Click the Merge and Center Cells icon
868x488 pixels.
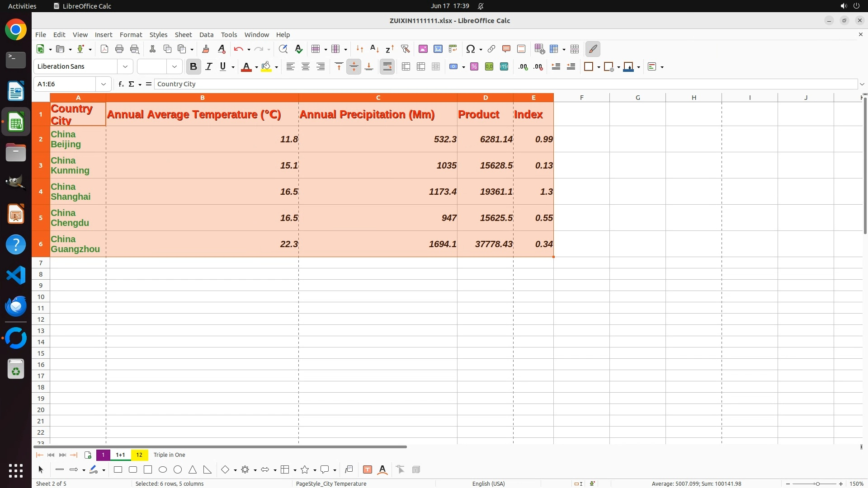406,66
